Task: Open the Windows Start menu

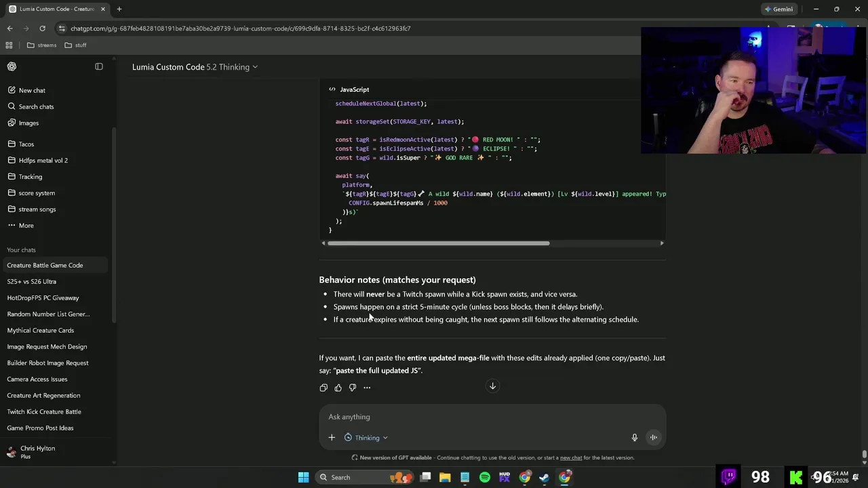Action: 304,477
